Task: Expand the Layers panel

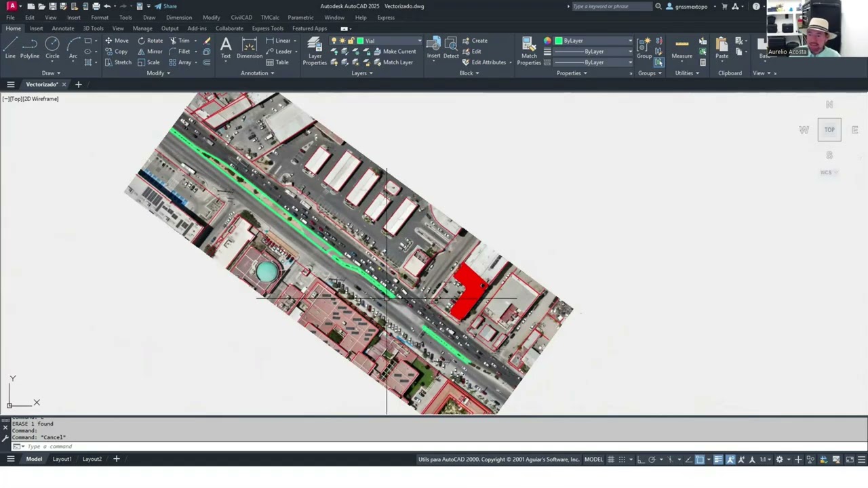Action: [362, 73]
